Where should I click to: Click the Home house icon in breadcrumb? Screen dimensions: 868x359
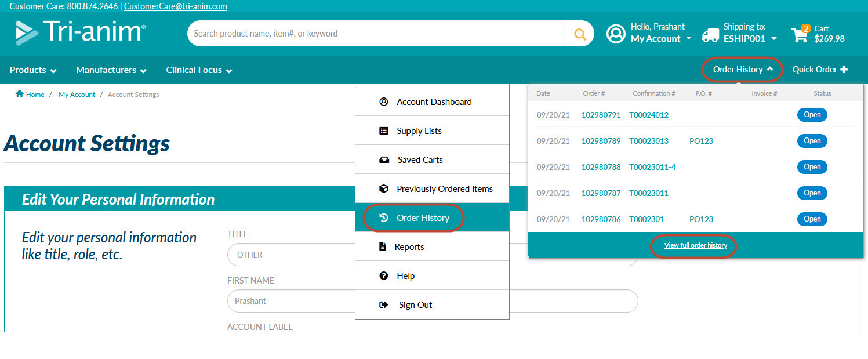[20, 94]
